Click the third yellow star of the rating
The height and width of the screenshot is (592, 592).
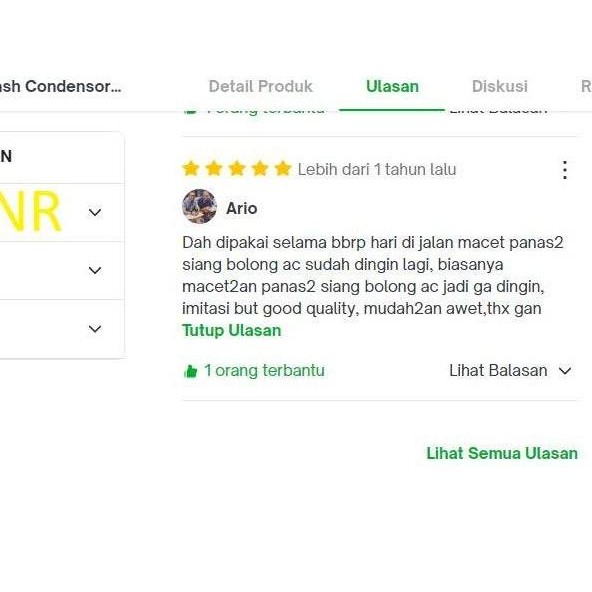point(237,169)
